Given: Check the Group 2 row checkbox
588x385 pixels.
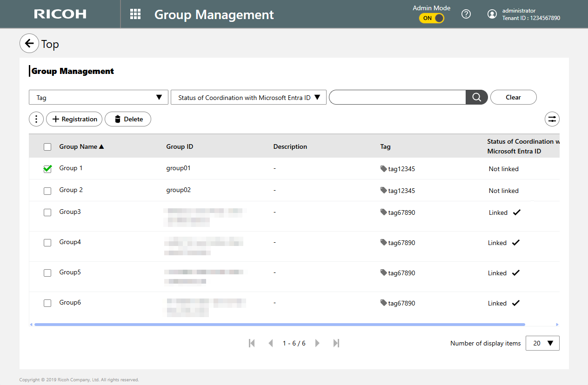Looking at the screenshot, I should point(47,191).
